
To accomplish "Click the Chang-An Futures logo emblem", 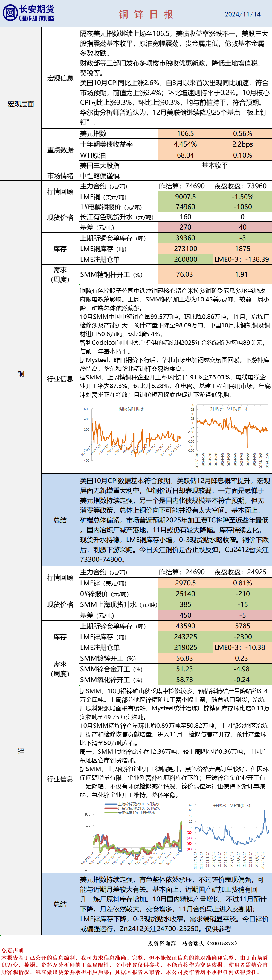I will [10, 13].
